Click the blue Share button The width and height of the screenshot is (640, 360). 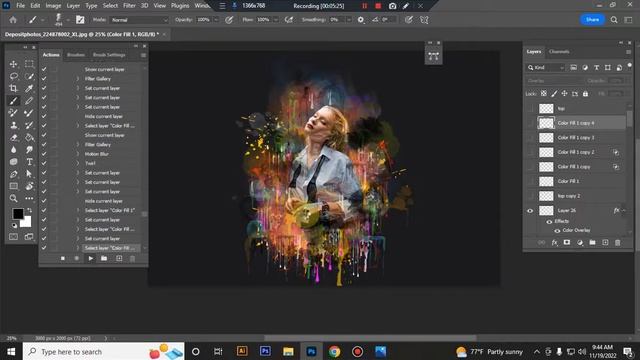coord(592,20)
